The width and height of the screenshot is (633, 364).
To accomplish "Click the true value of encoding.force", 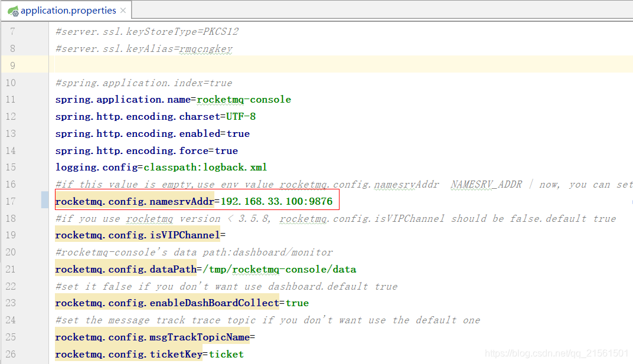I will point(226,150).
